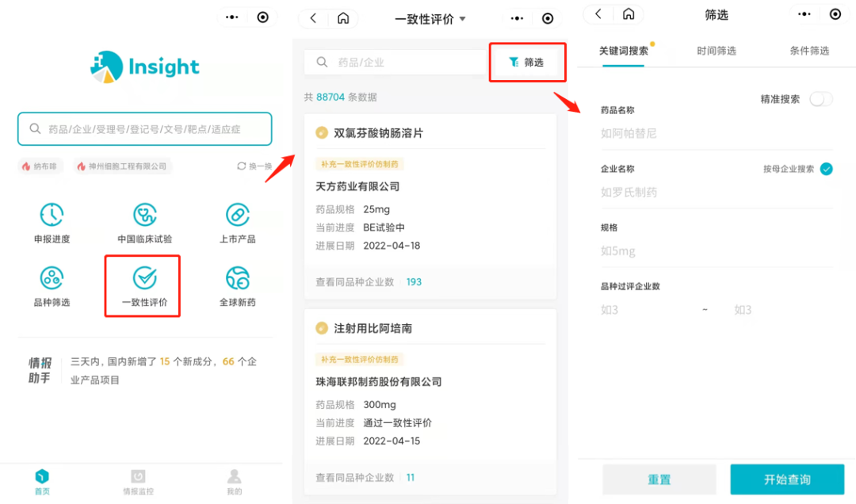This screenshot has height=504, width=856.
Task: Open 上市产品 icon
Action: [238, 215]
